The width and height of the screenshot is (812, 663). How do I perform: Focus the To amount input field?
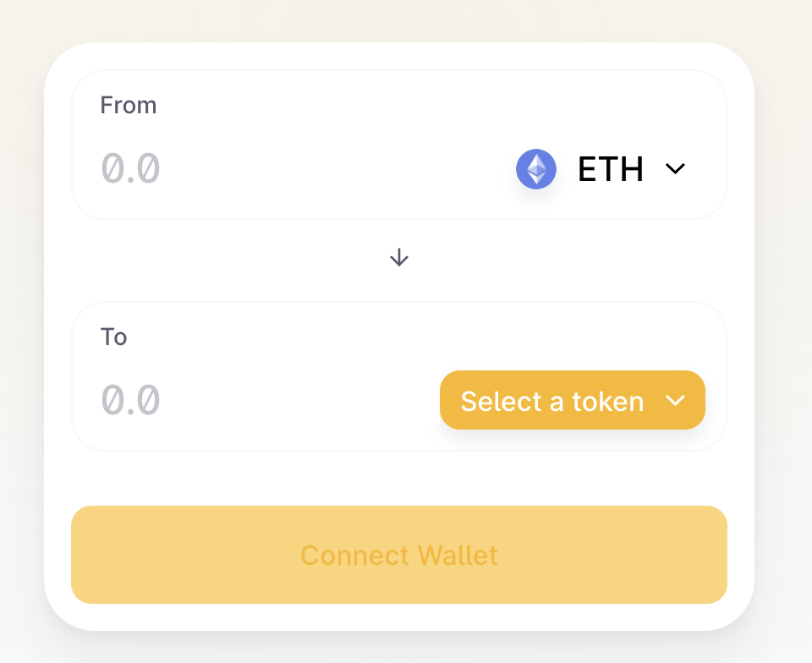point(264,400)
